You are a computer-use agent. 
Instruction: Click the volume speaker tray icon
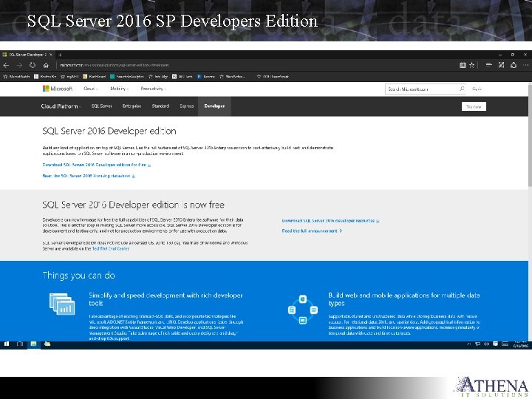[x=486, y=344]
